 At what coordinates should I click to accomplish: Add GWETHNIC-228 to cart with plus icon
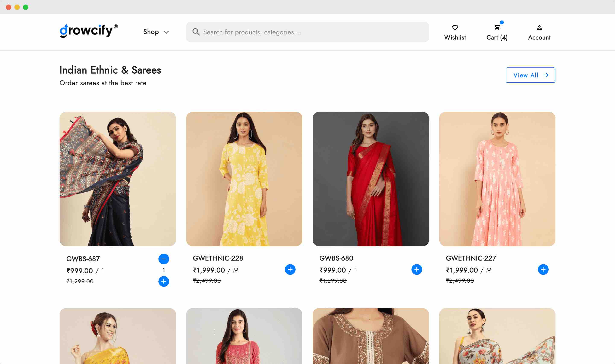click(290, 269)
